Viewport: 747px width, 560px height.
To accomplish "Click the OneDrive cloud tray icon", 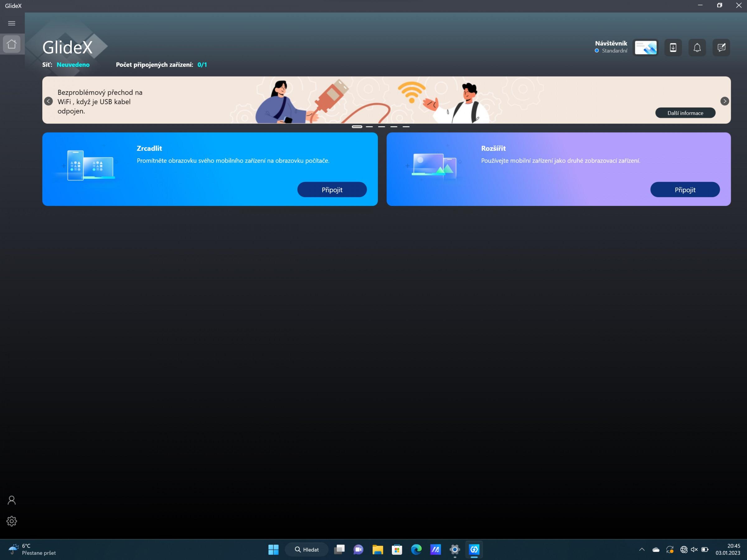I will click(x=655, y=549).
